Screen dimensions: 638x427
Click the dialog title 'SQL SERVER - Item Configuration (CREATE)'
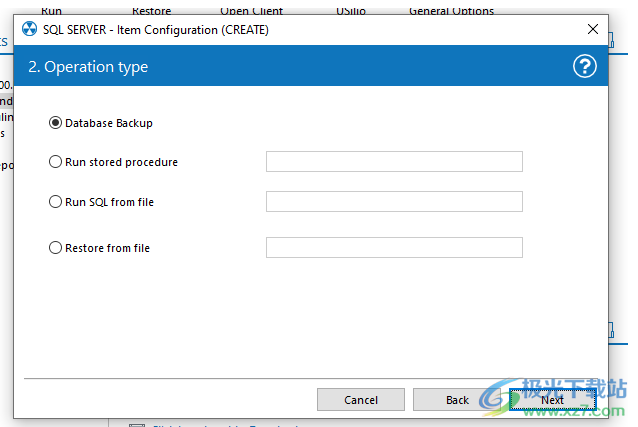pyautogui.click(x=156, y=30)
